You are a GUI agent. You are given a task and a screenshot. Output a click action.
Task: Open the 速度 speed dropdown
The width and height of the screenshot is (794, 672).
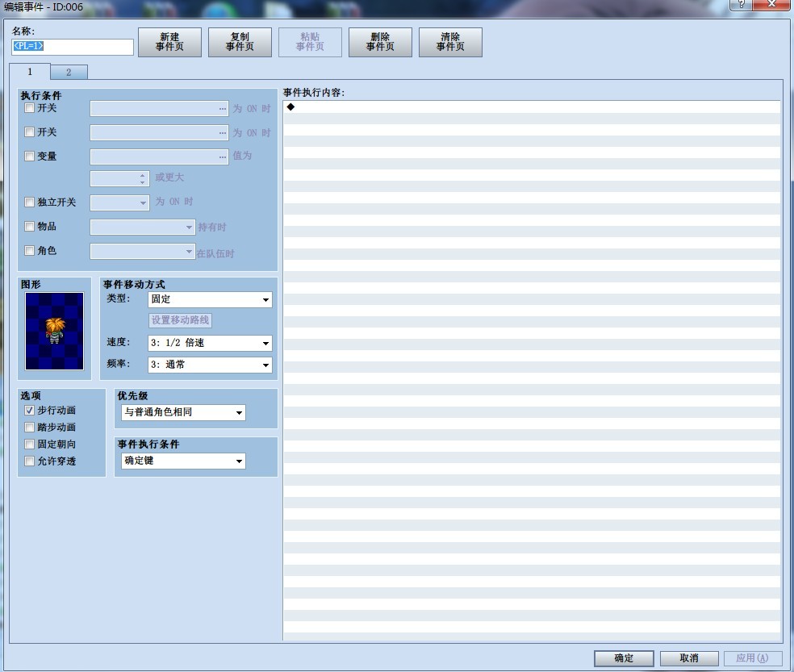tap(210, 343)
